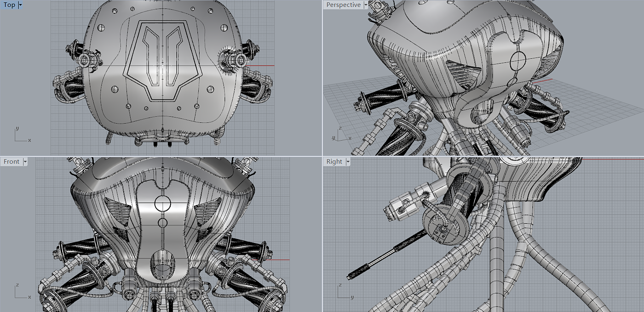Click the Top viewport title label
Screen dimensions: 644x312
pos(9,5)
